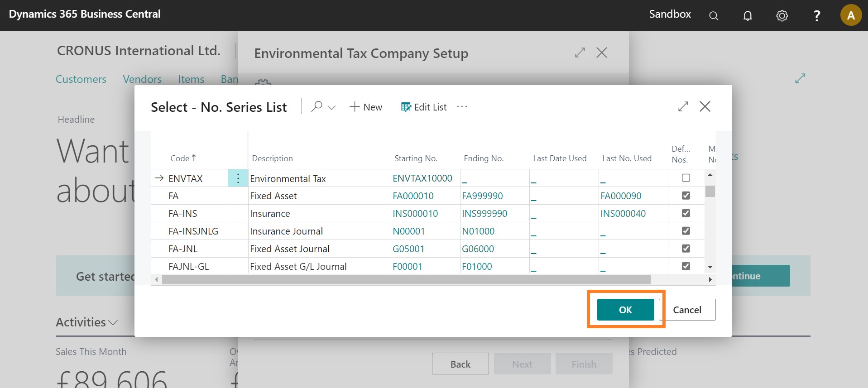This screenshot has width=868, height=388.
Task: Expand the search dropdown chevron in the dialog
Action: pyautogui.click(x=332, y=107)
